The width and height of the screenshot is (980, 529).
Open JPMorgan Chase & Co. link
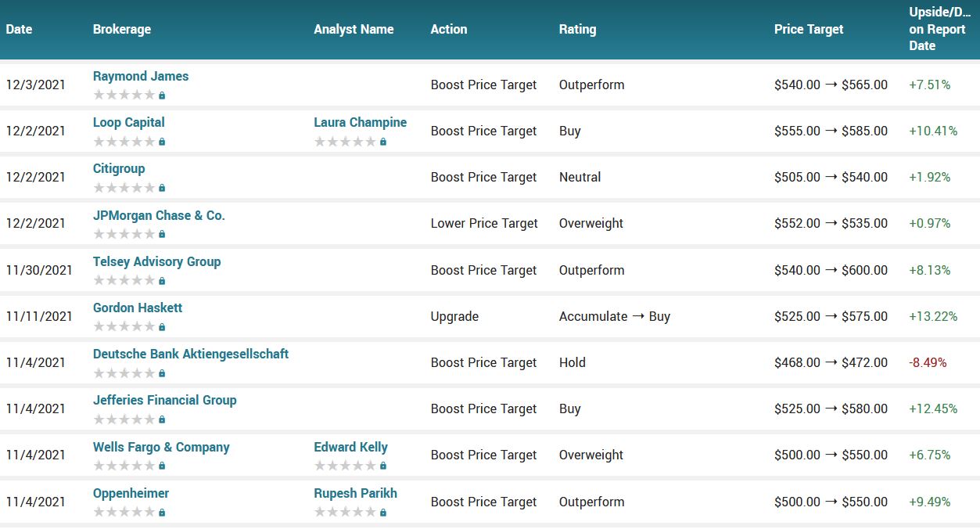point(159,215)
